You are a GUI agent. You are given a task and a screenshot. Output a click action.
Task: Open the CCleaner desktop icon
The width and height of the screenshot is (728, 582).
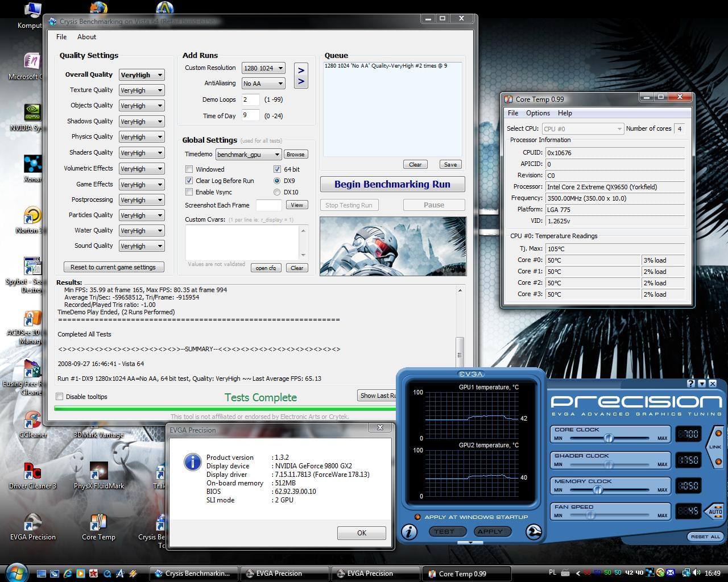tap(32, 424)
